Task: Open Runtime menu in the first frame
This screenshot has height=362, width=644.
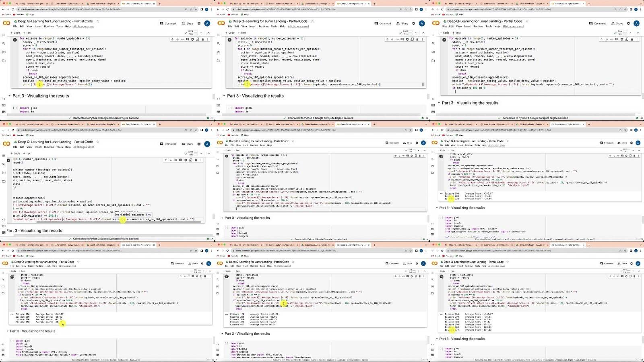Action: [49, 26]
